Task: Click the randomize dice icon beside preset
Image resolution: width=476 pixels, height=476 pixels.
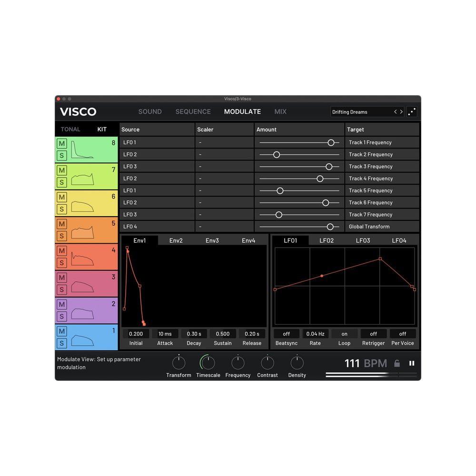Action: tap(412, 112)
